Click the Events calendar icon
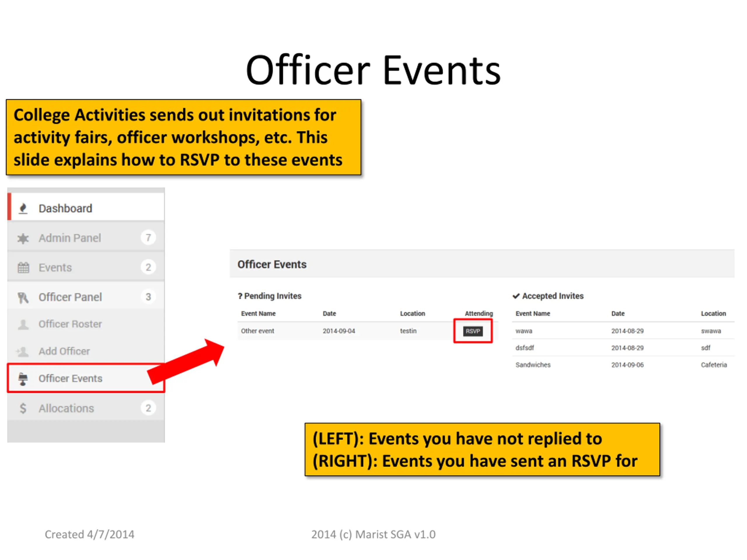747x560 pixels. (23, 268)
